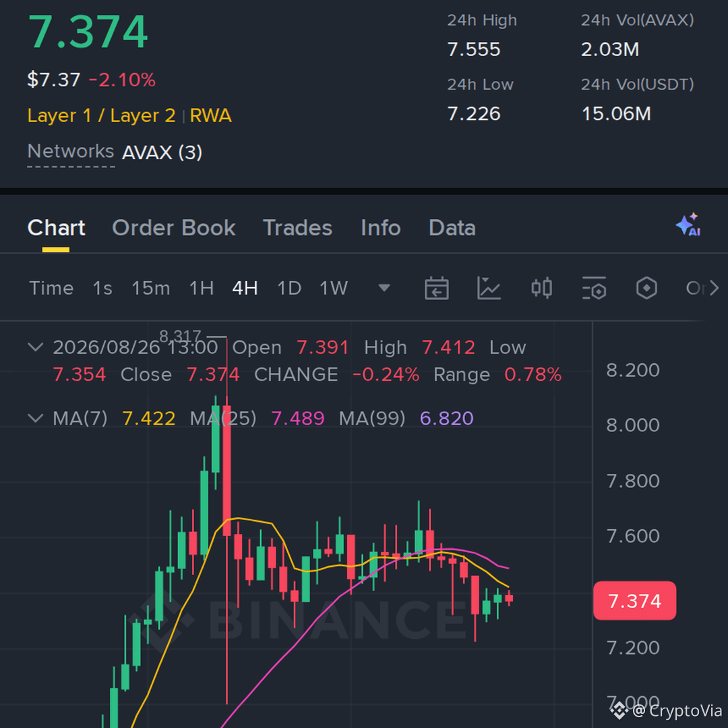Click the 7.374 current price tag on axis
728x728 pixels.
[635, 601]
